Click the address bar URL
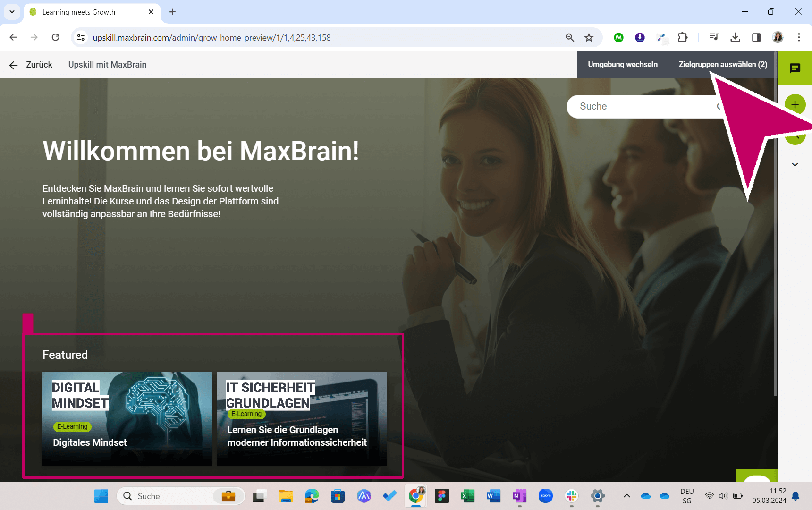Viewport: 812px width, 510px height. tap(211, 38)
